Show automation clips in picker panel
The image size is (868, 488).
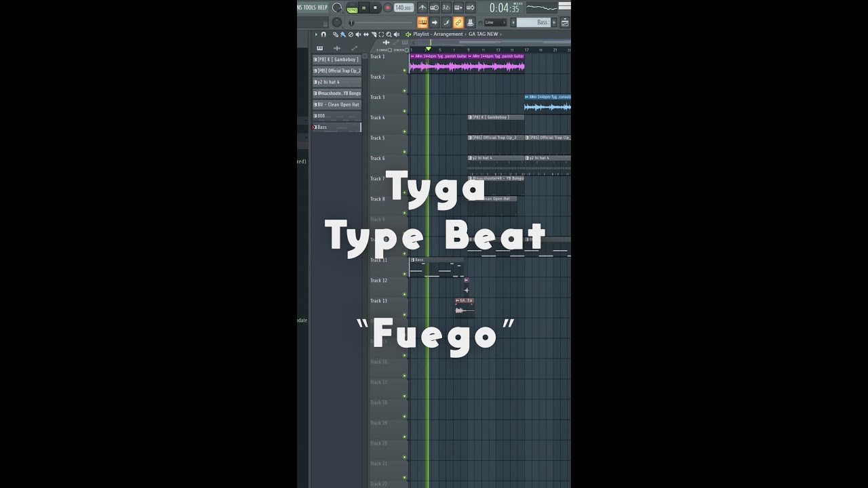(x=354, y=48)
